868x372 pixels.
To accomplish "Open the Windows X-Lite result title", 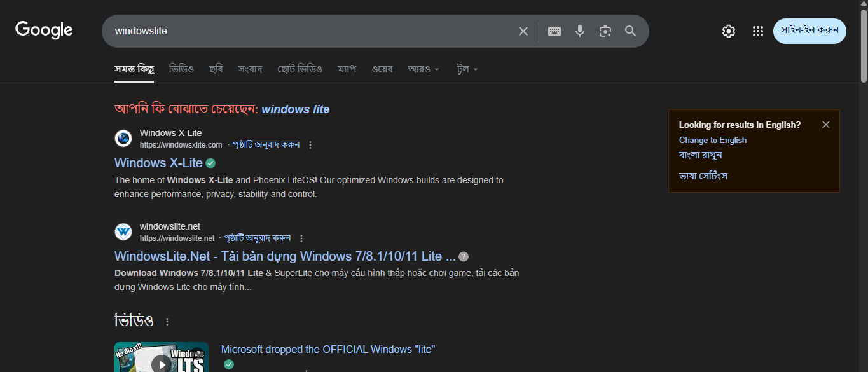I will (158, 163).
